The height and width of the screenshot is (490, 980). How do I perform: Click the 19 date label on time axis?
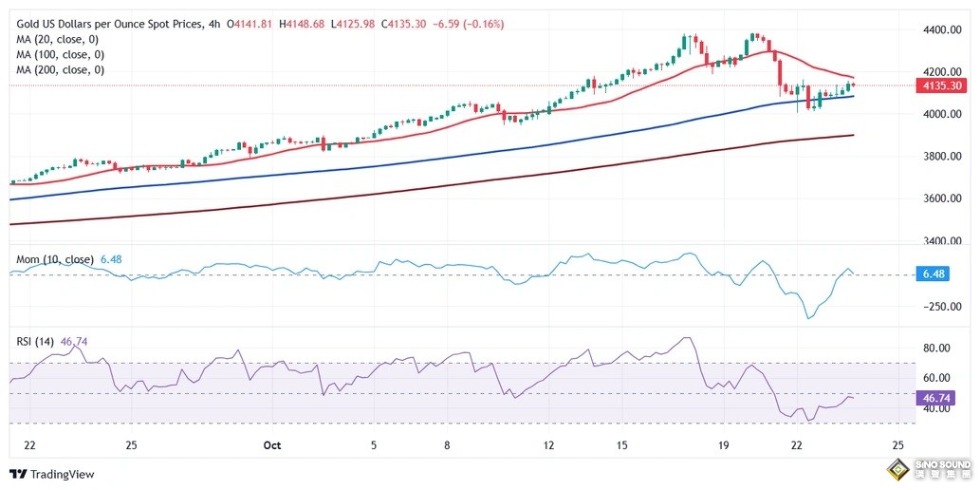point(724,444)
